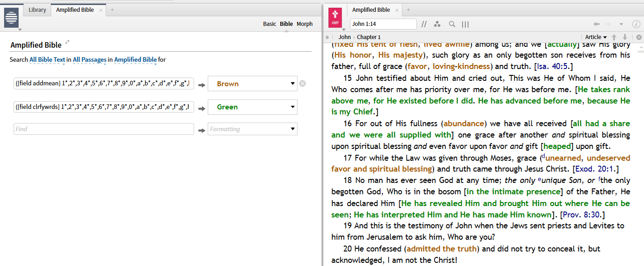Click brown text 'His majesty'
The image size is (644, 266).
pos(400,55)
